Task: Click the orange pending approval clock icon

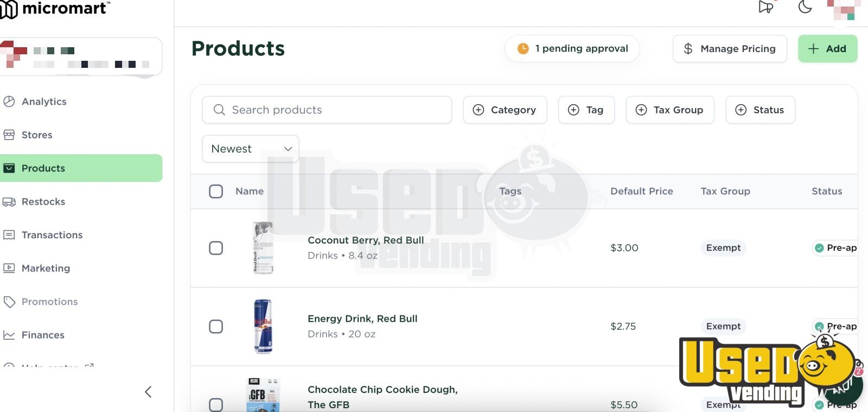Action: 523,49
